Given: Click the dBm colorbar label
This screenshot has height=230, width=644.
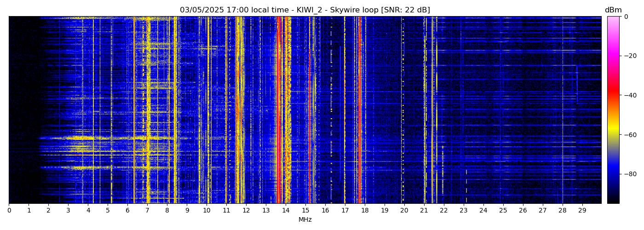Looking at the screenshot, I should point(613,10).
